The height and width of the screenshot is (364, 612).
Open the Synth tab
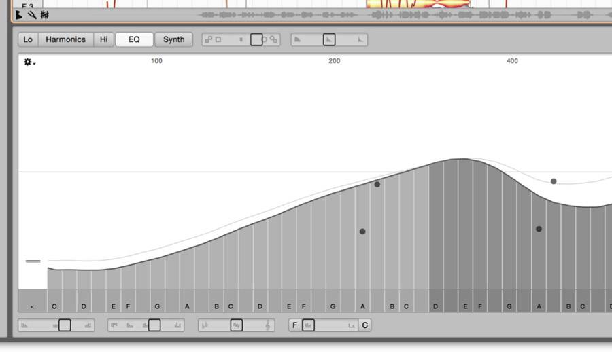[x=173, y=39]
